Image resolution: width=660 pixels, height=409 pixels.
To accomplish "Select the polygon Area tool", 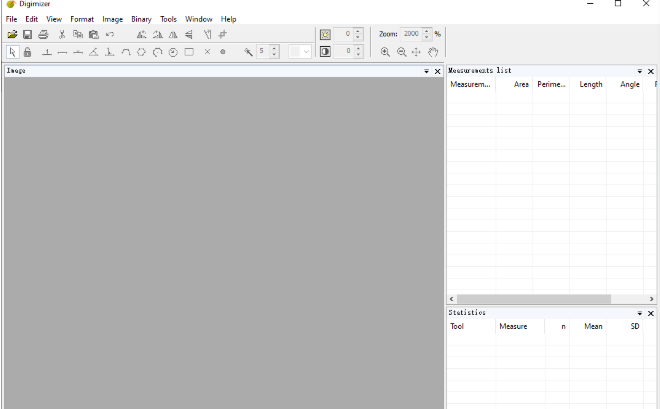I will click(141, 52).
